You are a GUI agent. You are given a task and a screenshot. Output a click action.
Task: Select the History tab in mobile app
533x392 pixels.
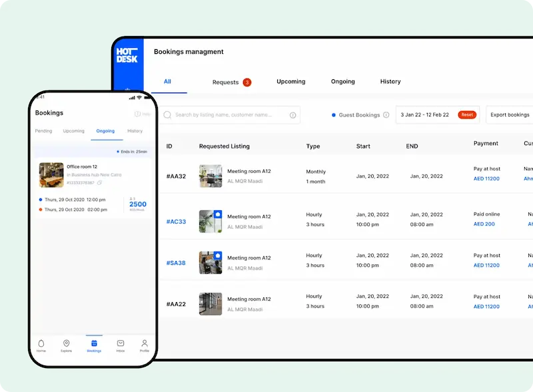135,131
